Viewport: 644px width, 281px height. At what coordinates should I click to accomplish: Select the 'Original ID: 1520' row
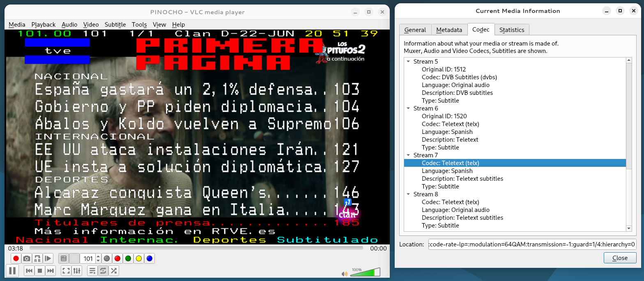(515, 116)
